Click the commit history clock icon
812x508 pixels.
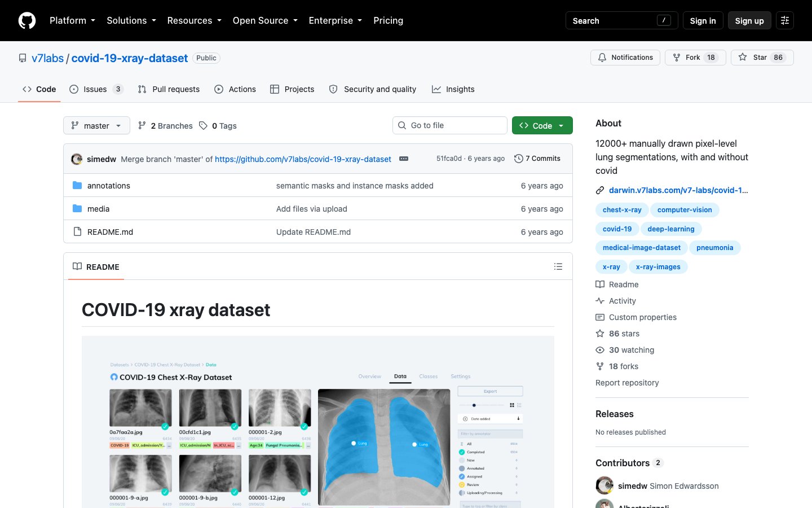point(519,159)
